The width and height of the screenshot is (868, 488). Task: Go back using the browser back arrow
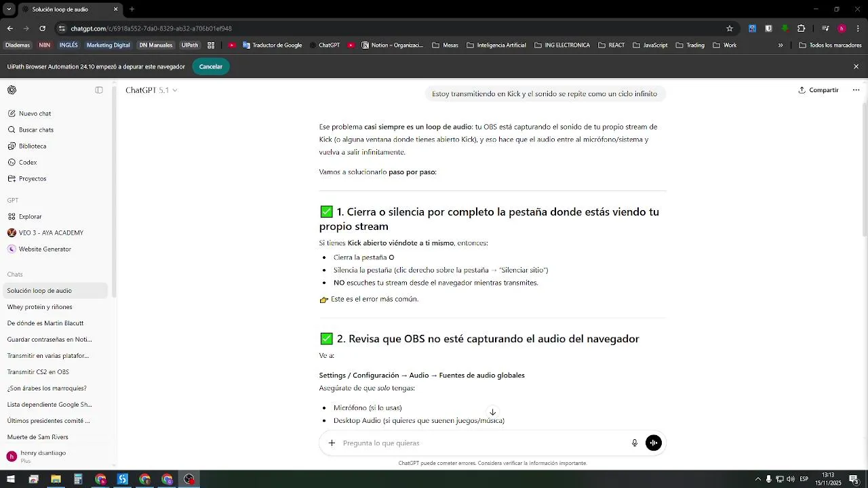click(9, 28)
